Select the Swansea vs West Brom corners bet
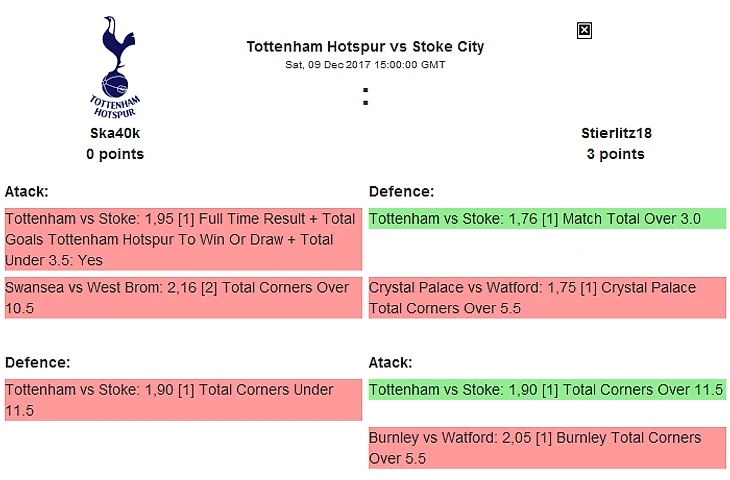Screen dimensions: 730x480 182,297
